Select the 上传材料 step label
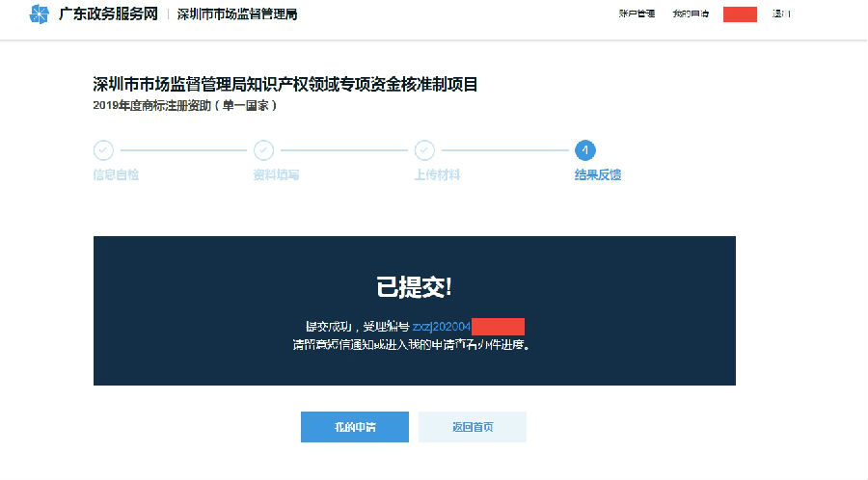868x480 pixels. tap(437, 175)
